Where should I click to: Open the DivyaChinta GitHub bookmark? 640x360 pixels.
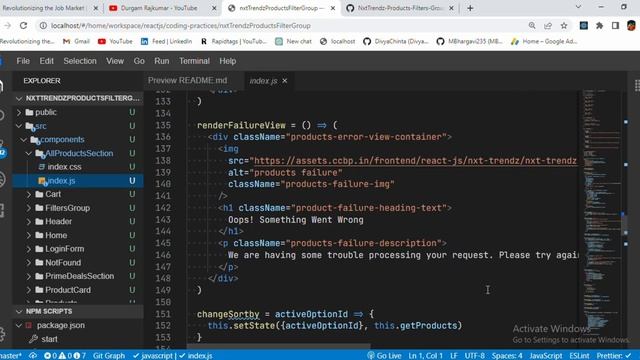point(396,41)
